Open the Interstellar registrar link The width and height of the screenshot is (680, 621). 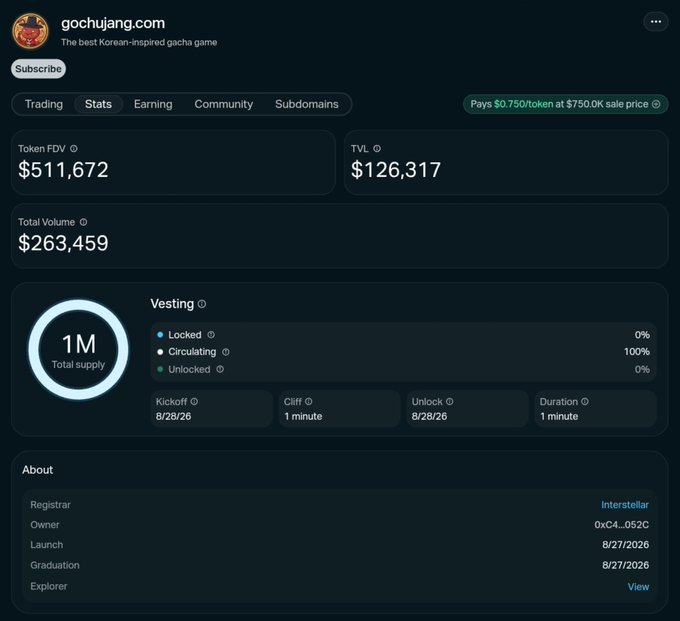pyautogui.click(x=624, y=505)
